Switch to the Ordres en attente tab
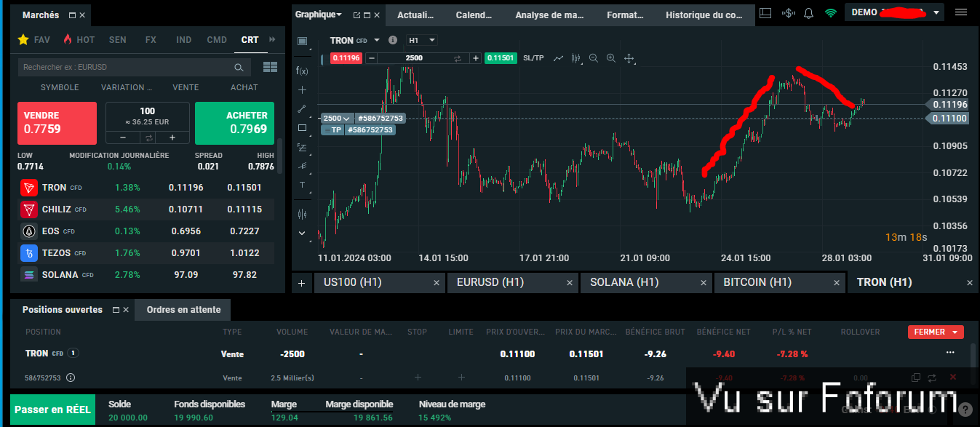 point(183,310)
